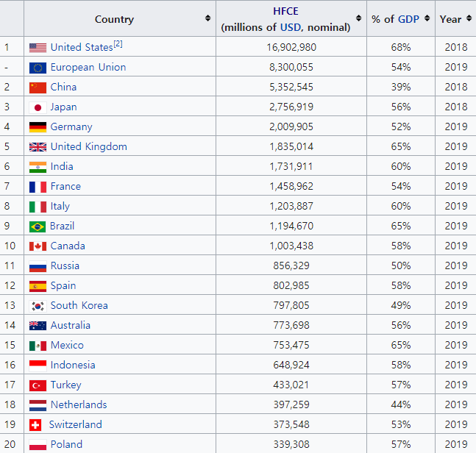The height and width of the screenshot is (453, 476).
Task: Click the United States flag icon
Action: click(38, 48)
